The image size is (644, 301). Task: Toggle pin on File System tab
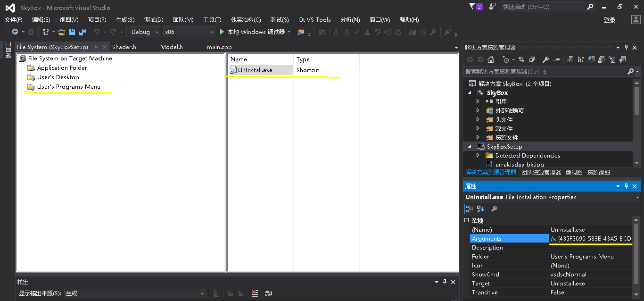[96, 47]
